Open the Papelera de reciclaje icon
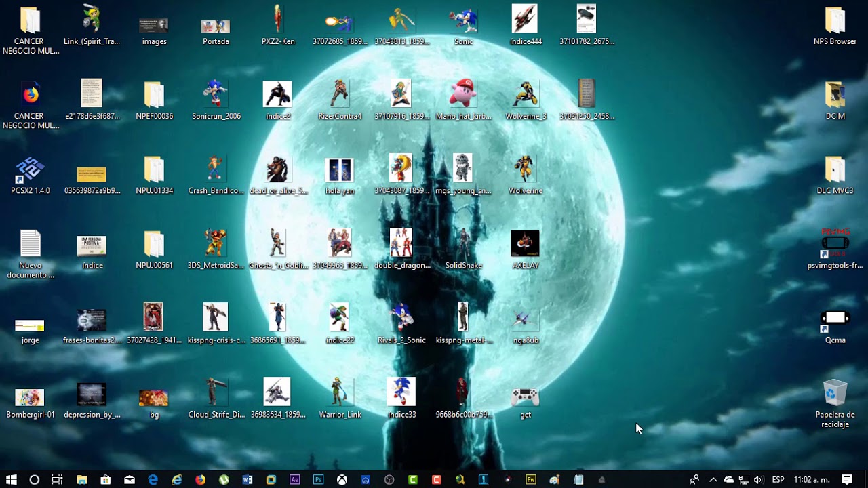 click(835, 403)
